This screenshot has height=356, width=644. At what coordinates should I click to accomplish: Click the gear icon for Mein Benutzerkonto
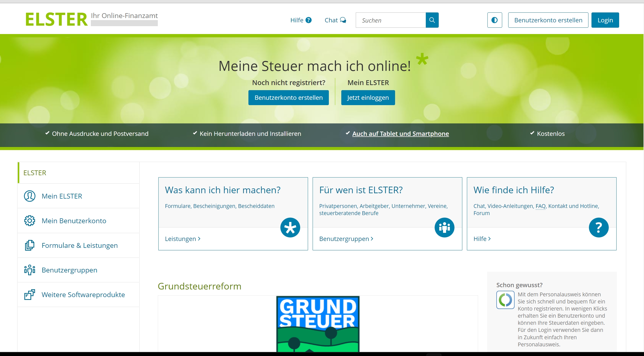(x=30, y=221)
